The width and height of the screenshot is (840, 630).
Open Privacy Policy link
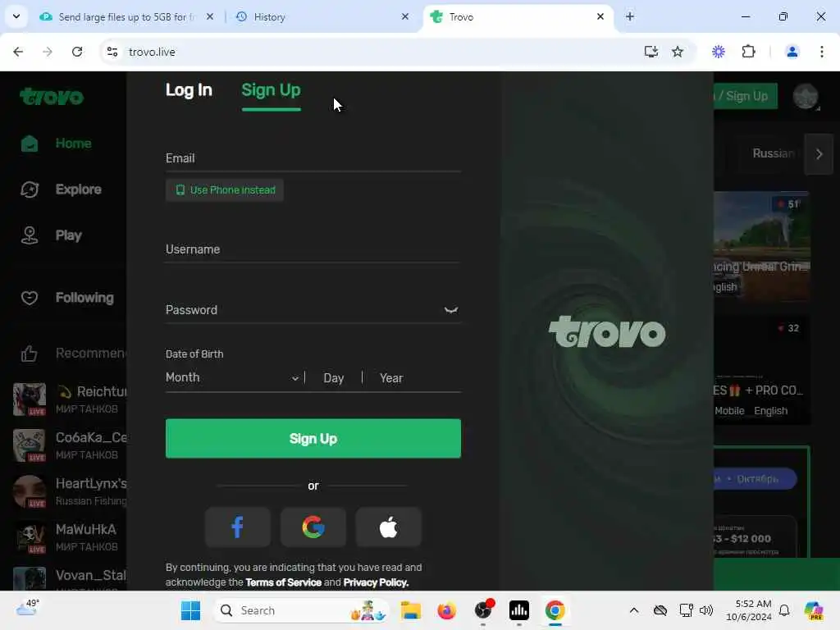pyautogui.click(x=376, y=582)
